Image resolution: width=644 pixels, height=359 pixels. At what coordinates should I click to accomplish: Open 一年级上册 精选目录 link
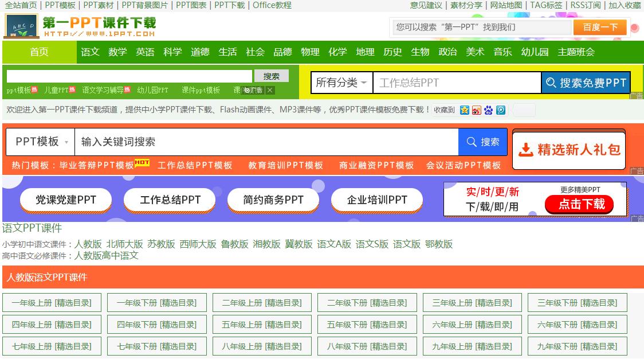52,302
